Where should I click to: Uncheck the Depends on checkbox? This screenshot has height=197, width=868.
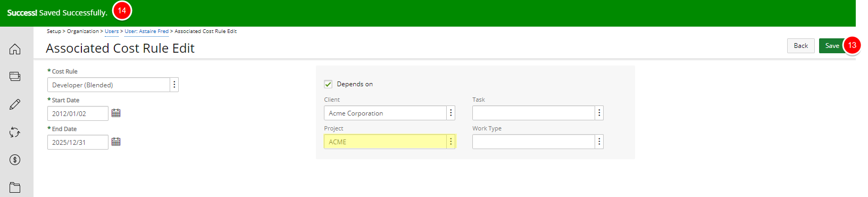pos(328,84)
